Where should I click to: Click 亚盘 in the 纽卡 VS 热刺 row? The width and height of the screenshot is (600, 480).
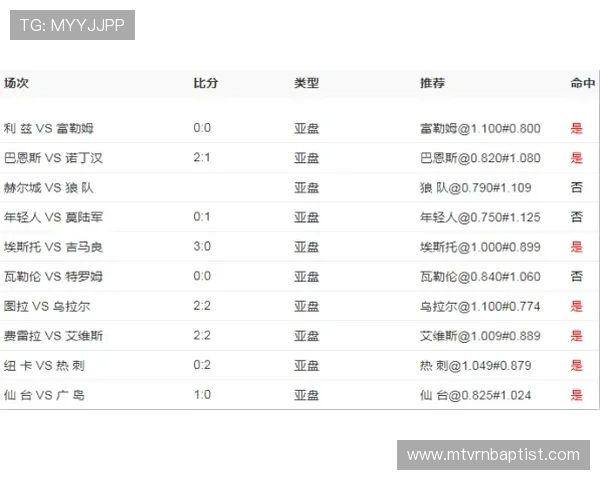point(306,366)
